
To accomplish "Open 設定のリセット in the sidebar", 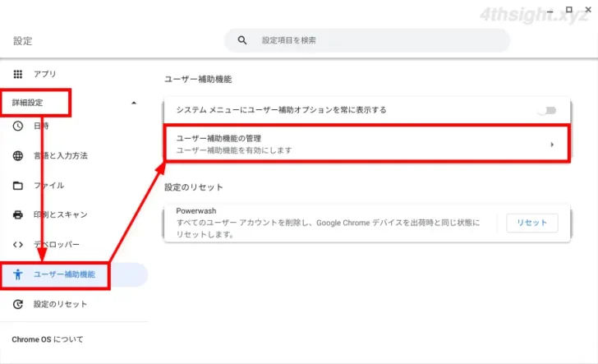I will (x=60, y=304).
